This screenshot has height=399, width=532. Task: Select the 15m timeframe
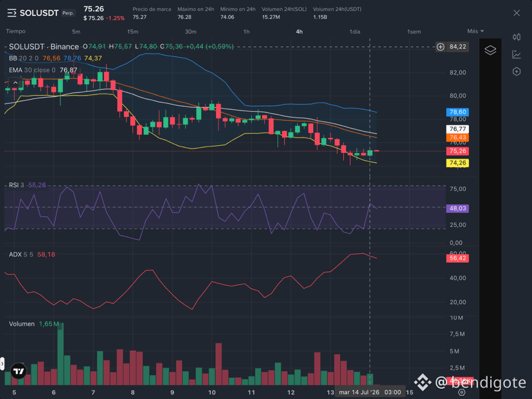pos(132,31)
